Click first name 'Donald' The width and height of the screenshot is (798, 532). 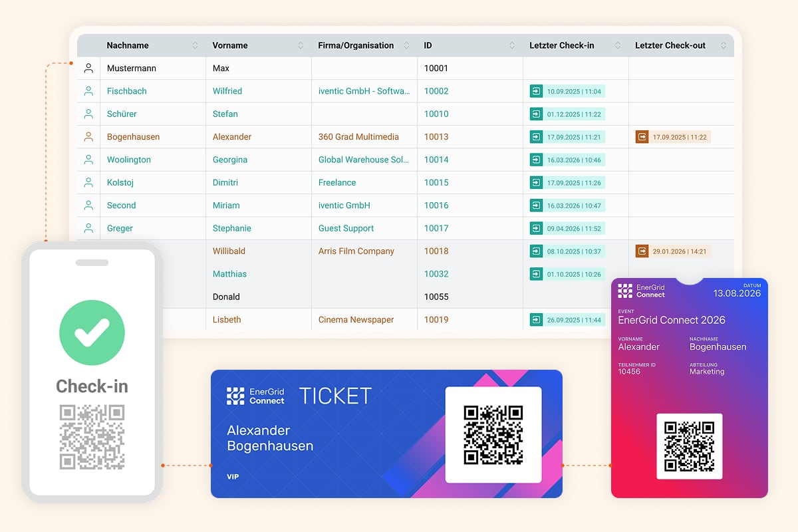click(x=226, y=297)
